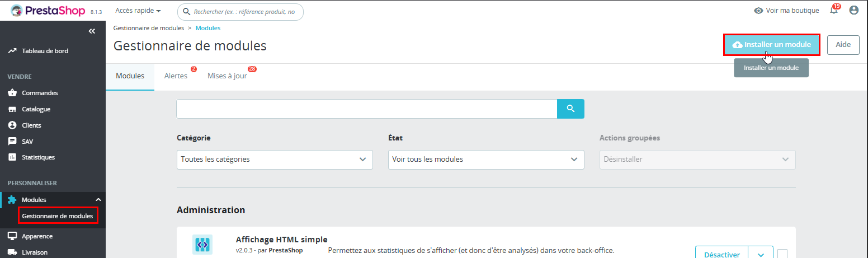Click the Installer un module button
This screenshot has height=258, width=868.
point(772,45)
